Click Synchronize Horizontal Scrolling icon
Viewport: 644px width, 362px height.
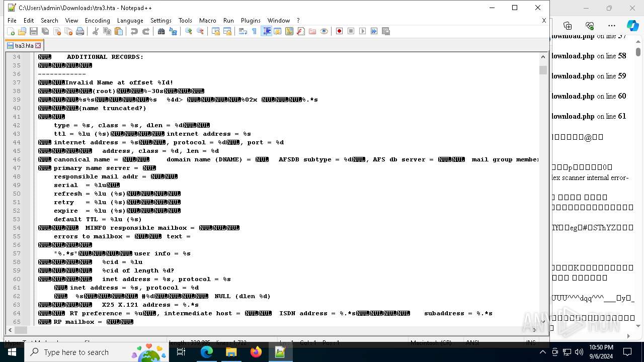(x=227, y=31)
